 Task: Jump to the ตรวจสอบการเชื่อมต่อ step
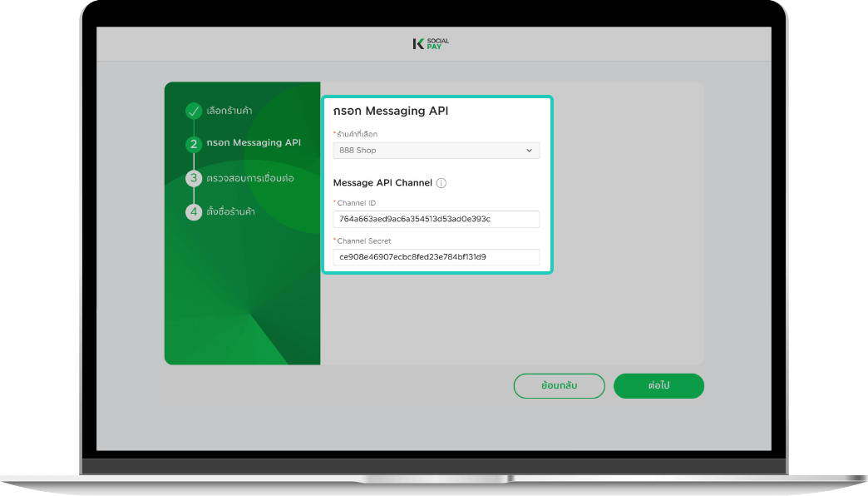(250, 178)
